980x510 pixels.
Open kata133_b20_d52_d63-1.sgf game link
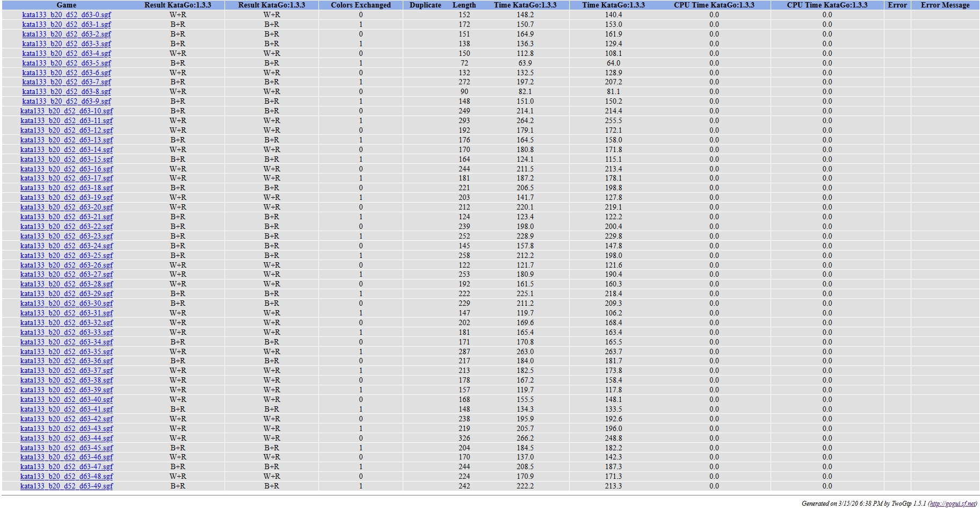(67, 25)
